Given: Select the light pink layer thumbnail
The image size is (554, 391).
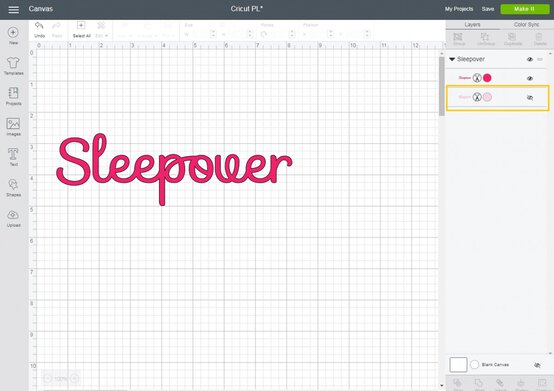Looking at the screenshot, I should [x=465, y=97].
